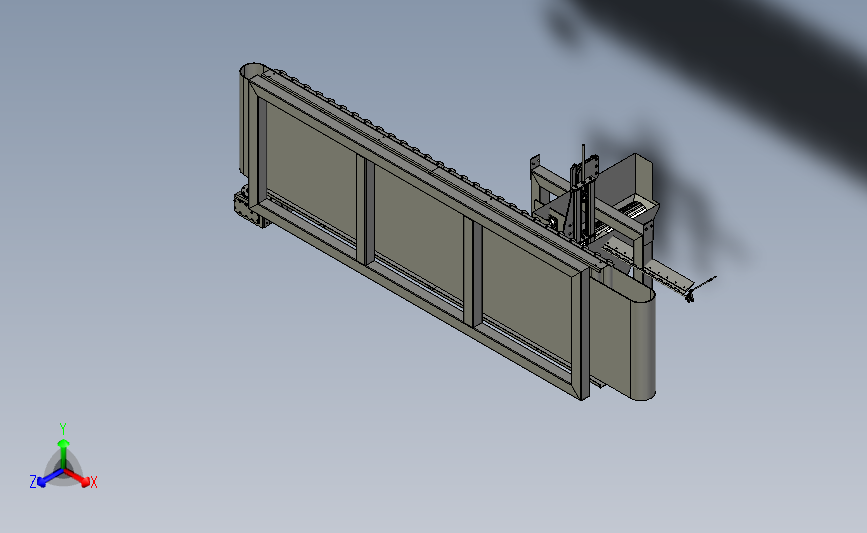The height and width of the screenshot is (533, 867).
Task: Click the green Y axis of the triad
Action: coord(63,454)
